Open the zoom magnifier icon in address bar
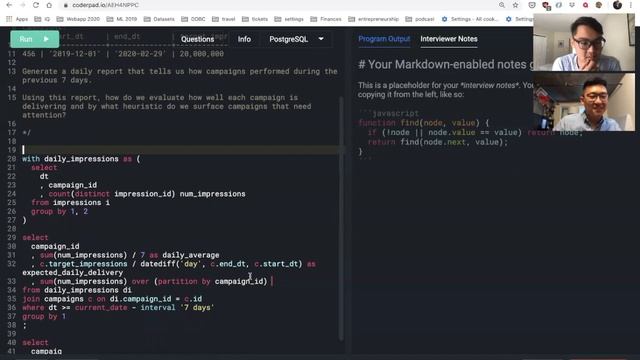The image size is (640, 360). coord(502,5)
